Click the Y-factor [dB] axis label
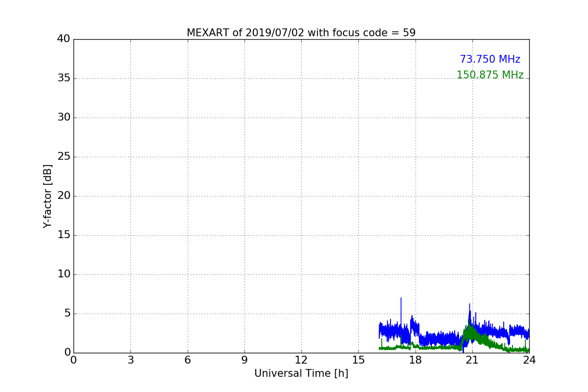The height and width of the screenshot is (392, 588). click(x=48, y=196)
